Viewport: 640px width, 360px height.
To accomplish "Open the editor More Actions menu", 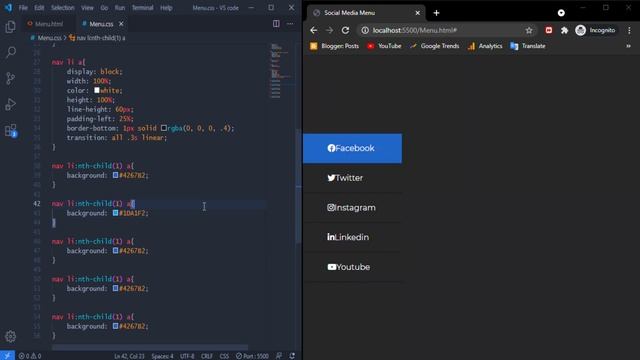I will [x=290, y=24].
